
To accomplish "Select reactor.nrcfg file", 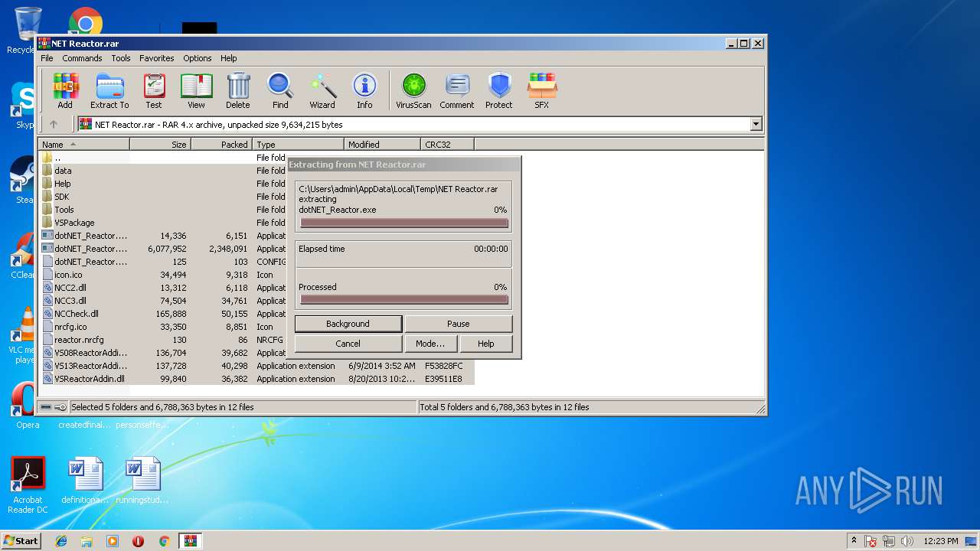I will [x=79, y=340].
